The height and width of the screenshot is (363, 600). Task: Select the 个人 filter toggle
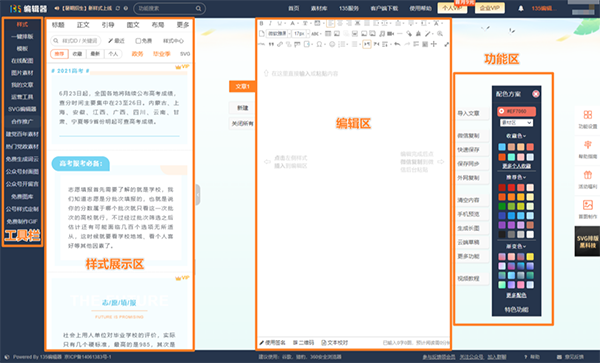tap(113, 54)
